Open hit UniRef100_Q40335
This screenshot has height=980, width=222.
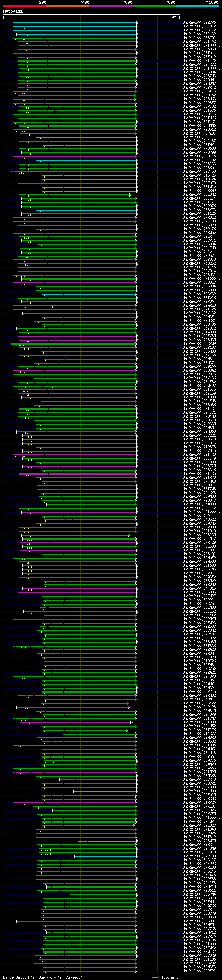point(199,424)
